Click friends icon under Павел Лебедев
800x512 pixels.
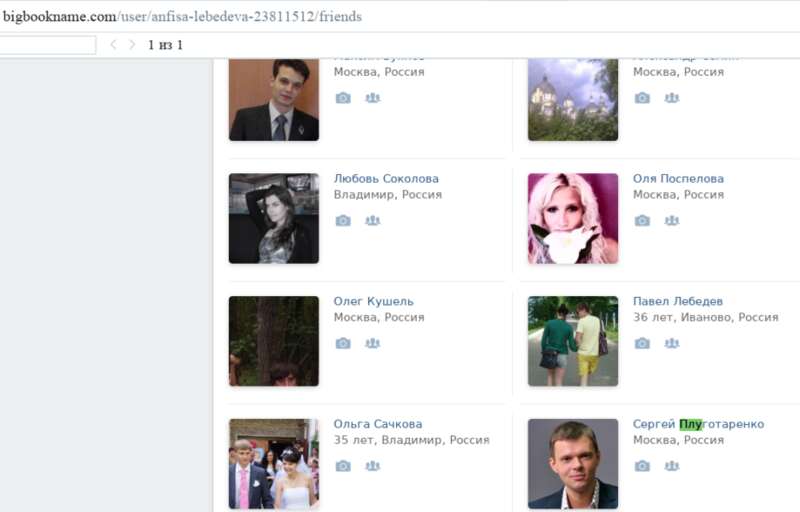coord(672,343)
